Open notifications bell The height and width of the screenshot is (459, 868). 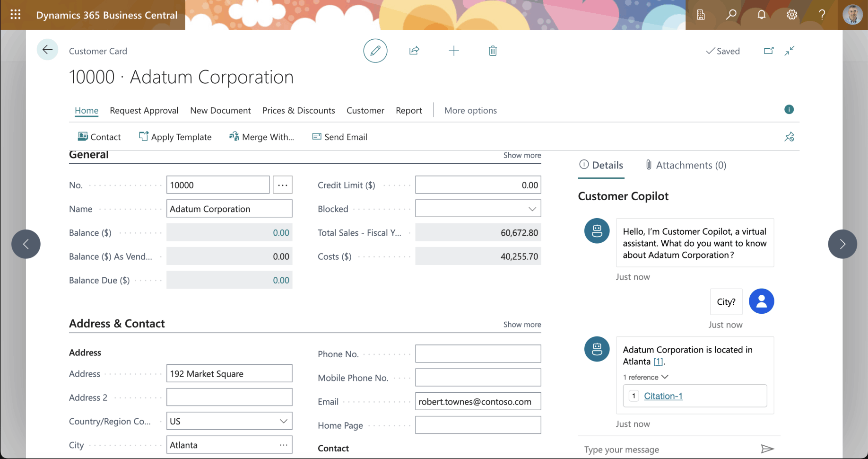761,14
